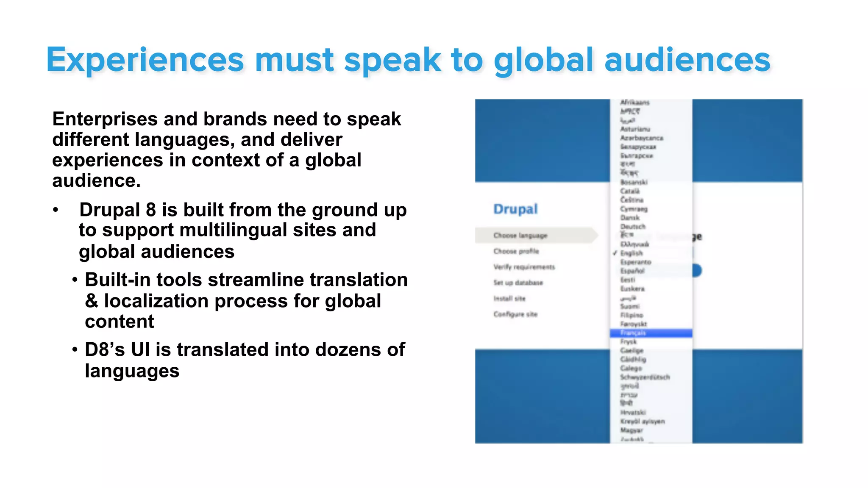
Task: Pick Azərbaycanca in the language dropdown
Action: pos(642,138)
